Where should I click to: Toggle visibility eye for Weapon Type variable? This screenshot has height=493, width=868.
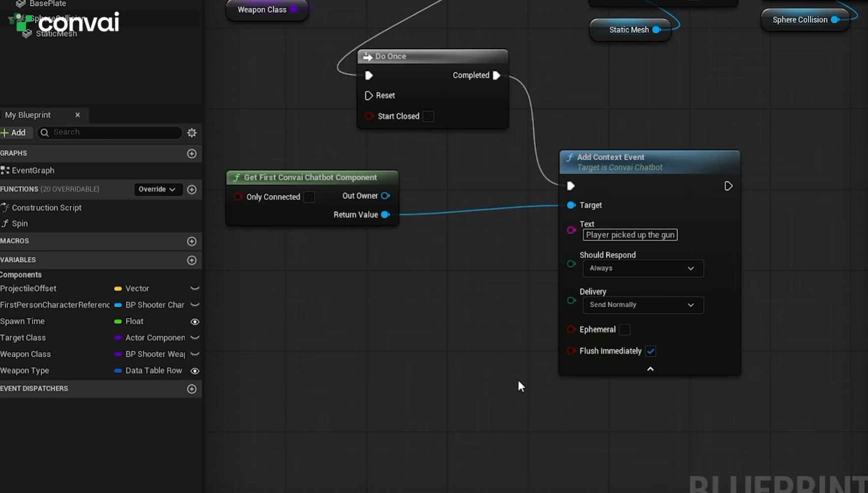(195, 371)
